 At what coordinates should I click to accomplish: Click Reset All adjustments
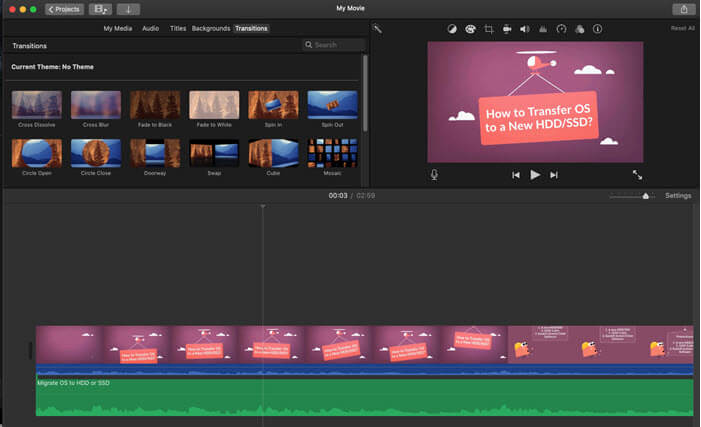(682, 29)
